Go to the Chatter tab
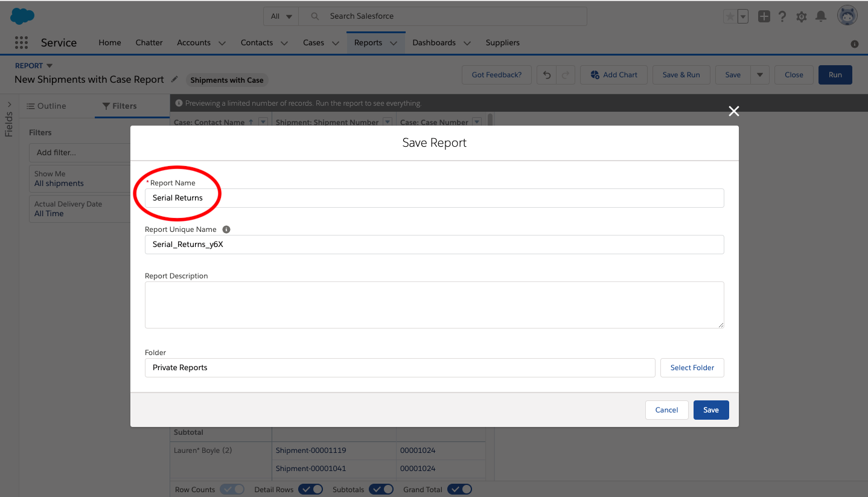Screen dimensions: 868x497 click(x=149, y=43)
